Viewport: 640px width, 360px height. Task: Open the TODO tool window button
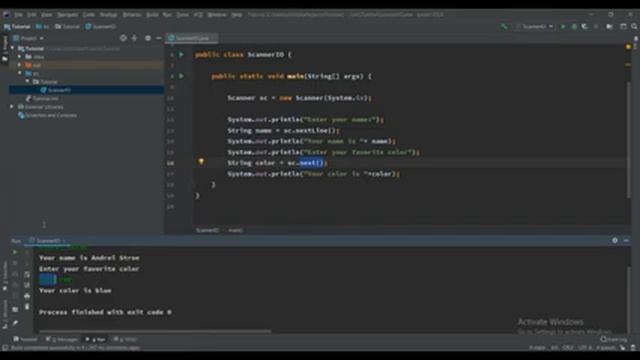[x=125, y=339]
